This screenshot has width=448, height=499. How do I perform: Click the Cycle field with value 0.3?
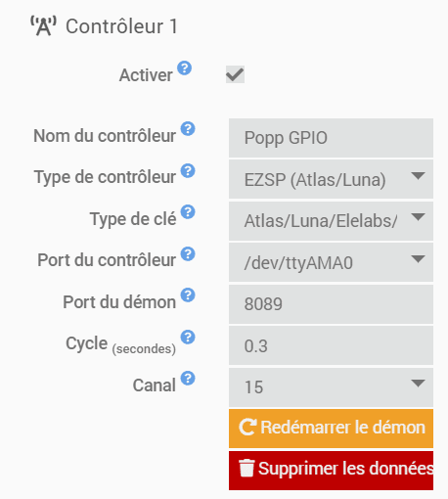coord(331,345)
